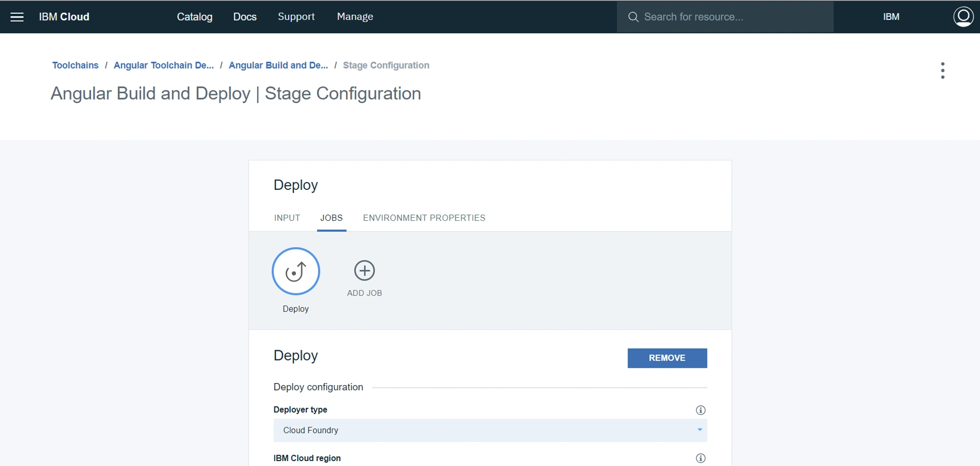Show info for Deployer type
The image size is (980, 466).
701,410
